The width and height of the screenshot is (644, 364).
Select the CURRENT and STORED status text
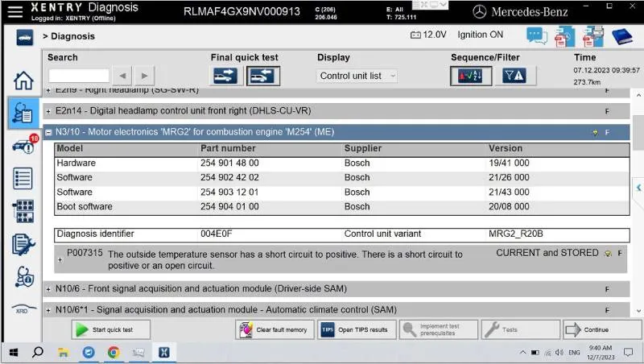click(547, 253)
